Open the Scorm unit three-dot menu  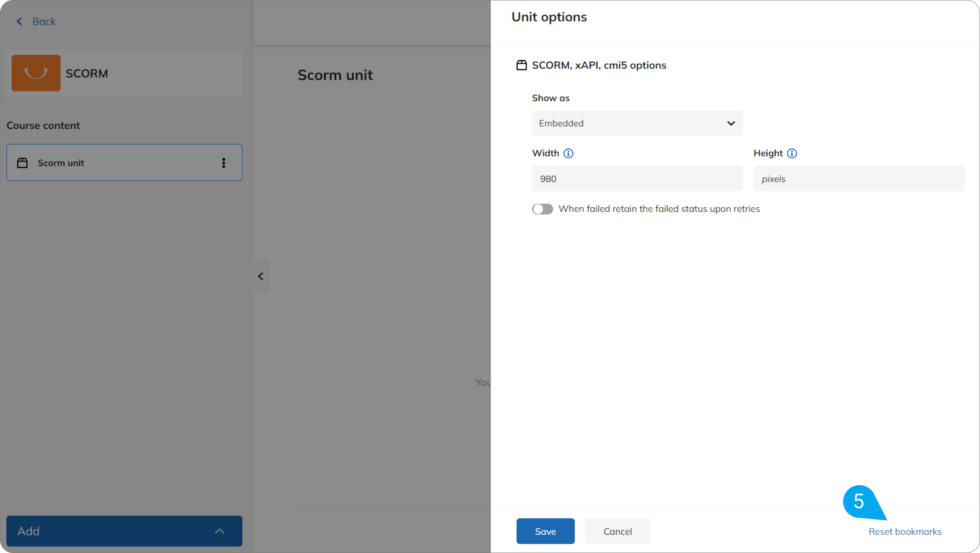coord(224,163)
